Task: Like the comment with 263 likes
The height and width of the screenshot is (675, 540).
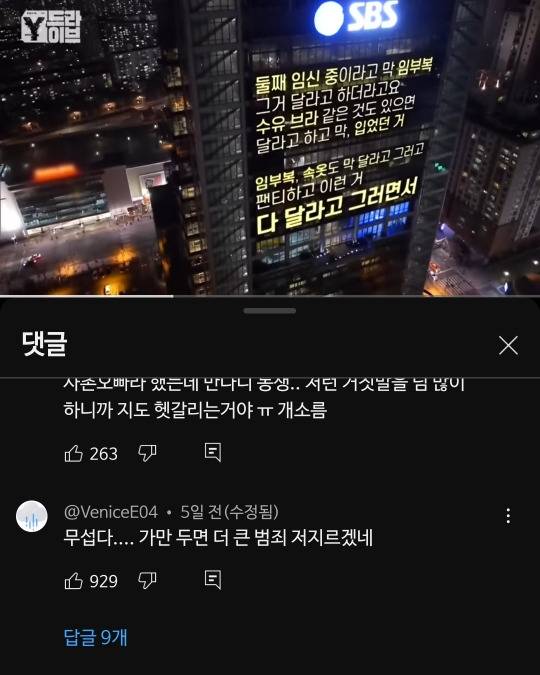Action: click(x=73, y=453)
